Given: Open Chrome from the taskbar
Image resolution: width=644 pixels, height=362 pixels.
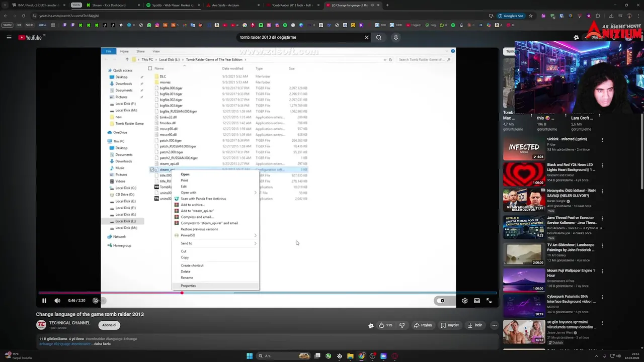Looking at the screenshot, I should click(x=361, y=356).
